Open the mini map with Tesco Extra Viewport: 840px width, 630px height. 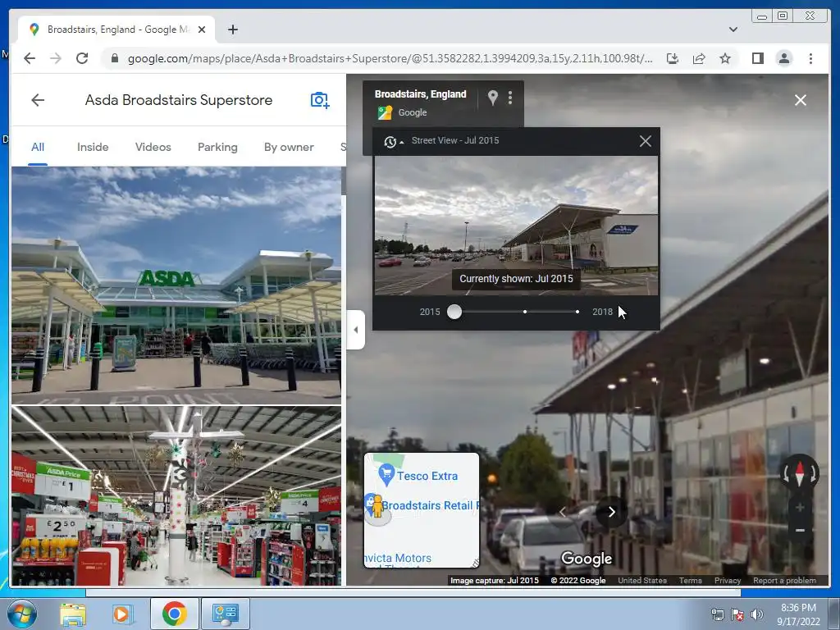click(x=422, y=510)
